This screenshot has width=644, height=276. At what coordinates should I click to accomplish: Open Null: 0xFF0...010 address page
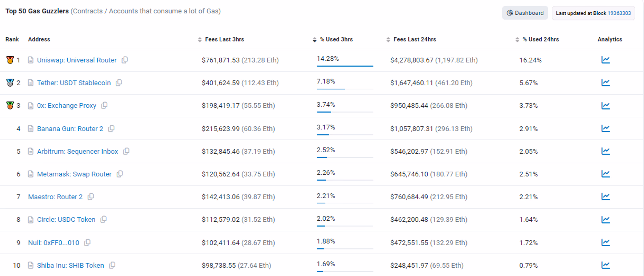[x=54, y=242]
